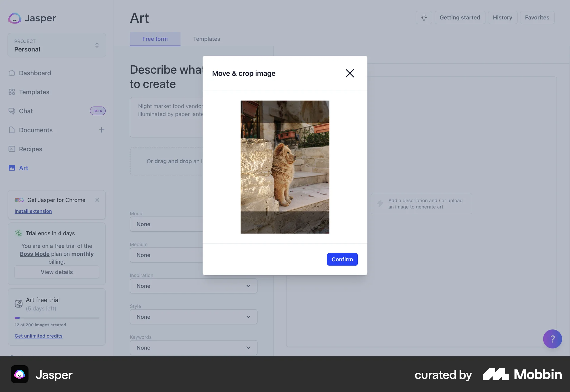Select Templates in the sidebar
The height and width of the screenshot is (392, 570).
pyautogui.click(x=34, y=92)
